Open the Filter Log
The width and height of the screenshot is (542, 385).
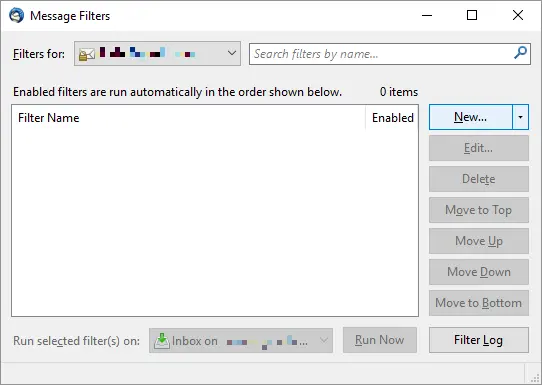tap(479, 340)
